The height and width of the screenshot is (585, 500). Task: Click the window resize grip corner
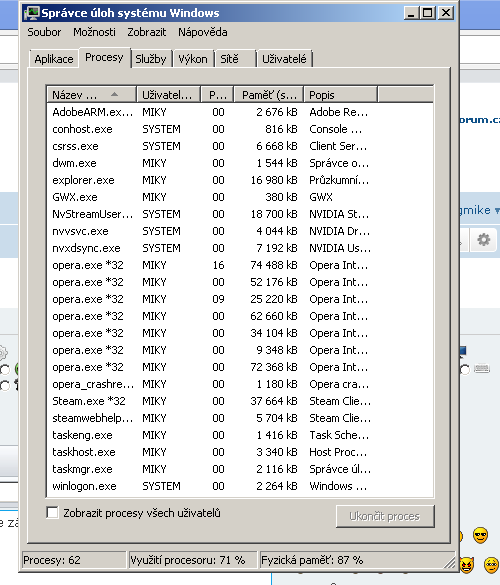450,562
